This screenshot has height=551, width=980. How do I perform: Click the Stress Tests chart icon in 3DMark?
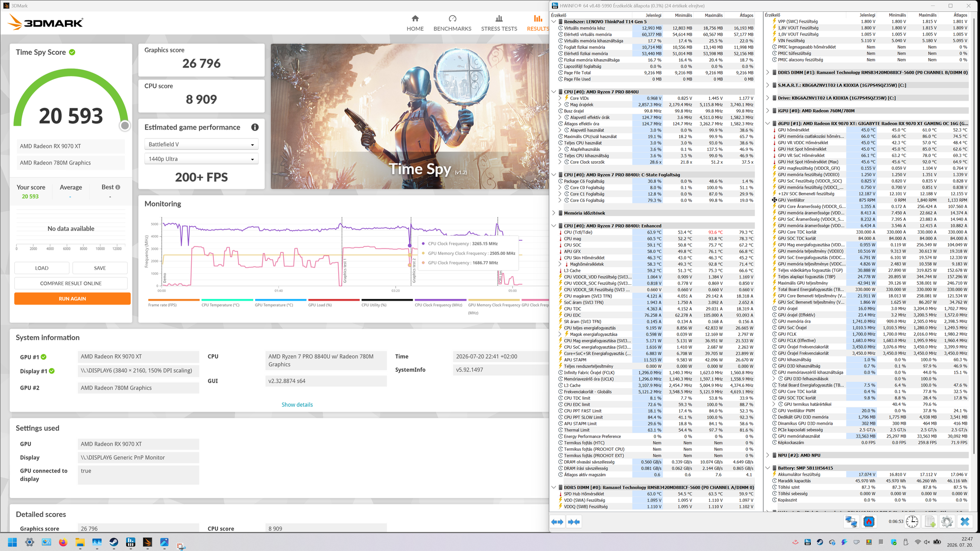(499, 18)
